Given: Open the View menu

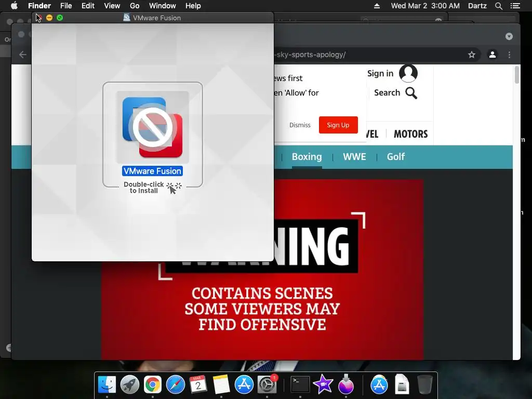Looking at the screenshot, I should pos(112,6).
